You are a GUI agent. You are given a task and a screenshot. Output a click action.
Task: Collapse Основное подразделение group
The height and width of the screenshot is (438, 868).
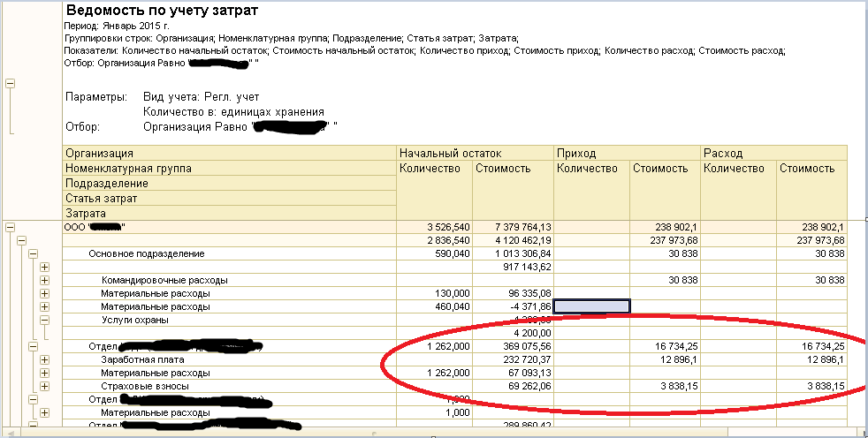point(33,253)
